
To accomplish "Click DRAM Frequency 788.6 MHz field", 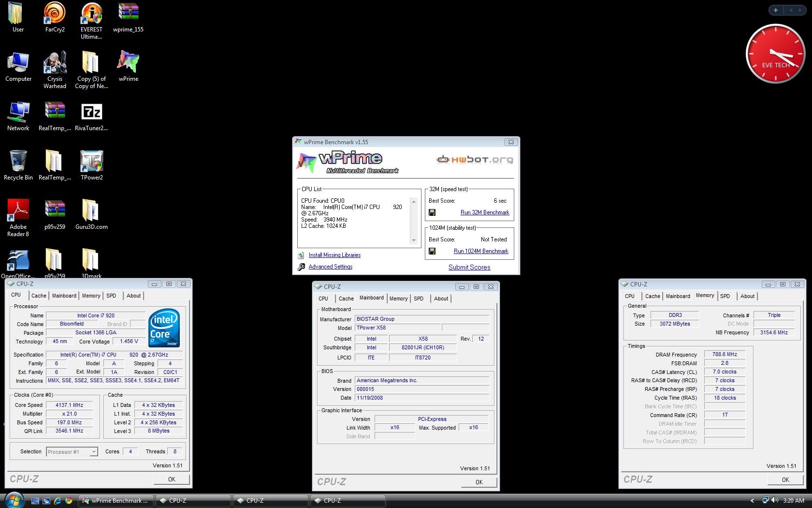I will (725, 354).
